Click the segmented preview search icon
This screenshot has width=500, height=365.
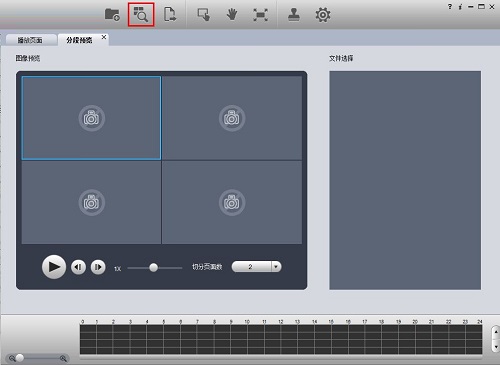[x=141, y=15]
